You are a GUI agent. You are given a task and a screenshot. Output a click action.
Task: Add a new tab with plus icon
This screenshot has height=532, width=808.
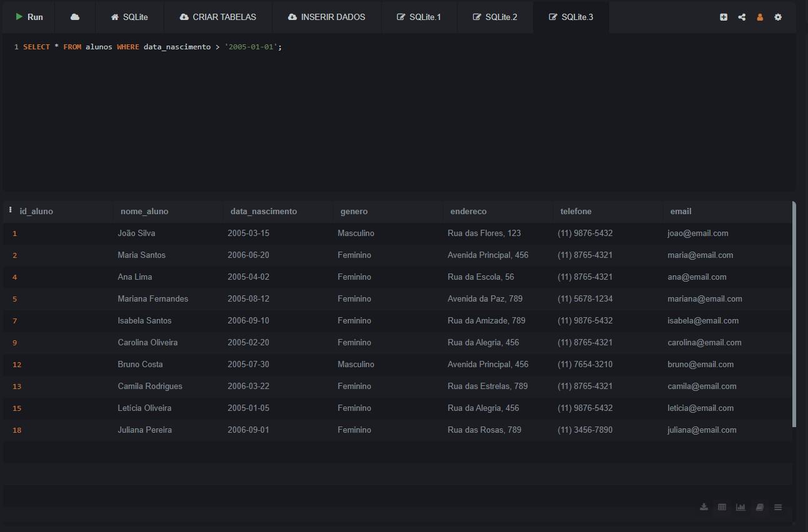724,17
